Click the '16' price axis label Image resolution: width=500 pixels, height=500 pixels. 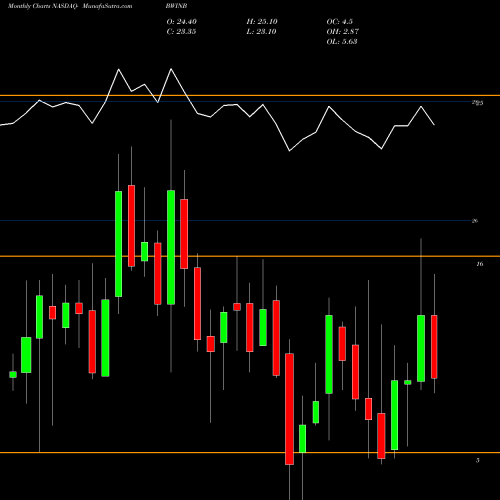coord(479,264)
